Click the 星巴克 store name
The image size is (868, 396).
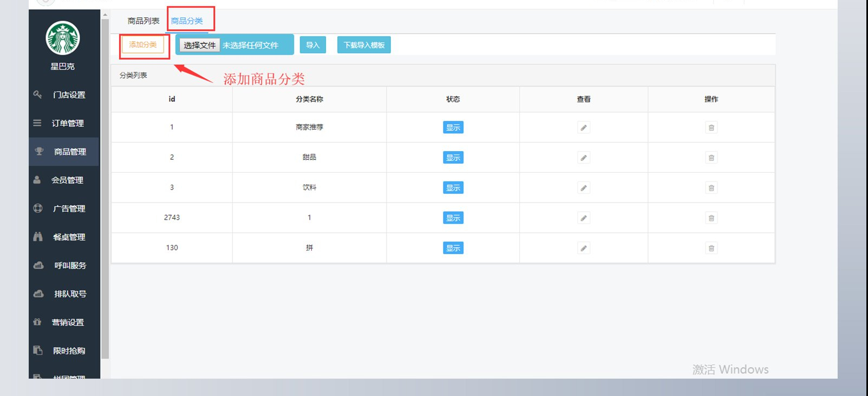[x=63, y=67]
